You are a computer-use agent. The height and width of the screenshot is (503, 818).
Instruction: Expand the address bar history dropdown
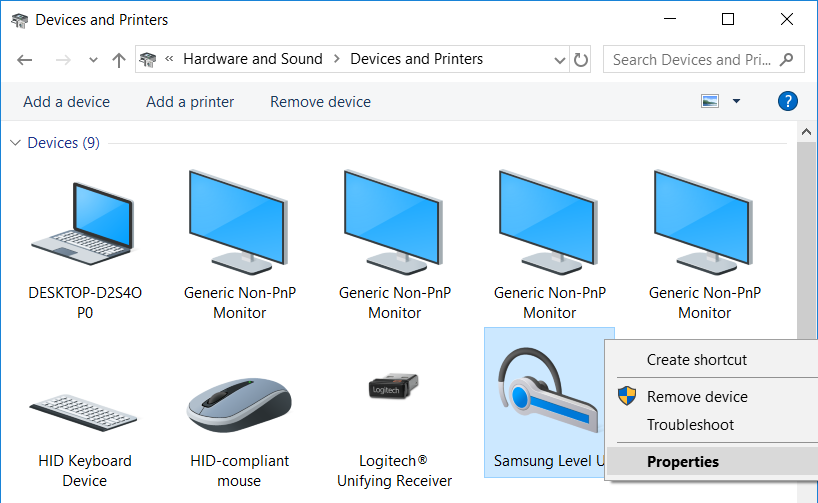[560, 60]
